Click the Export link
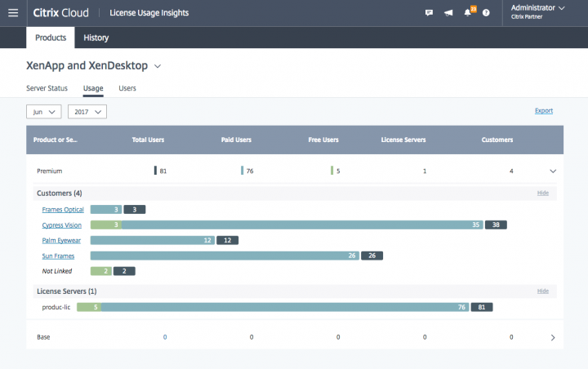 pyautogui.click(x=543, y=111)
